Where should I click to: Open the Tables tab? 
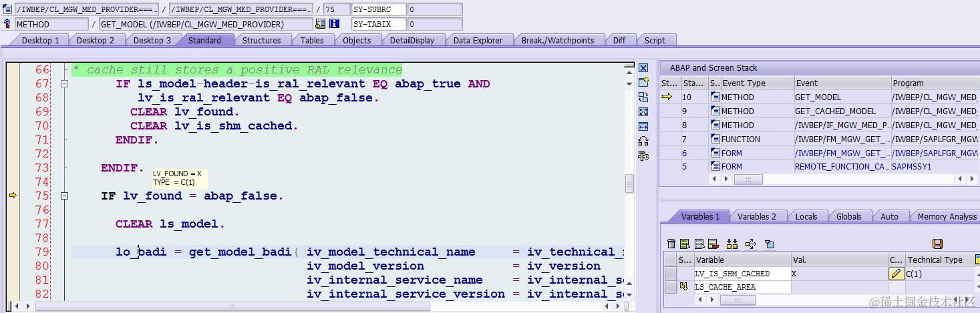pyautogui.click(x=312, y=40)
